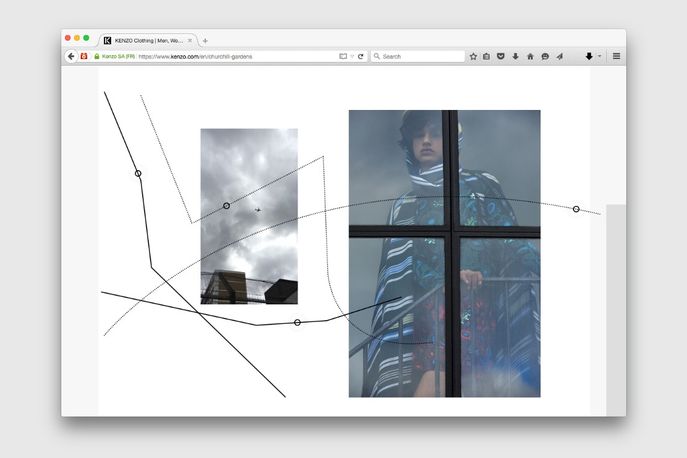Expand the dropdown beside the black download arrow
The height and width of the screenshot is (458, 687).
click(600, 57)
